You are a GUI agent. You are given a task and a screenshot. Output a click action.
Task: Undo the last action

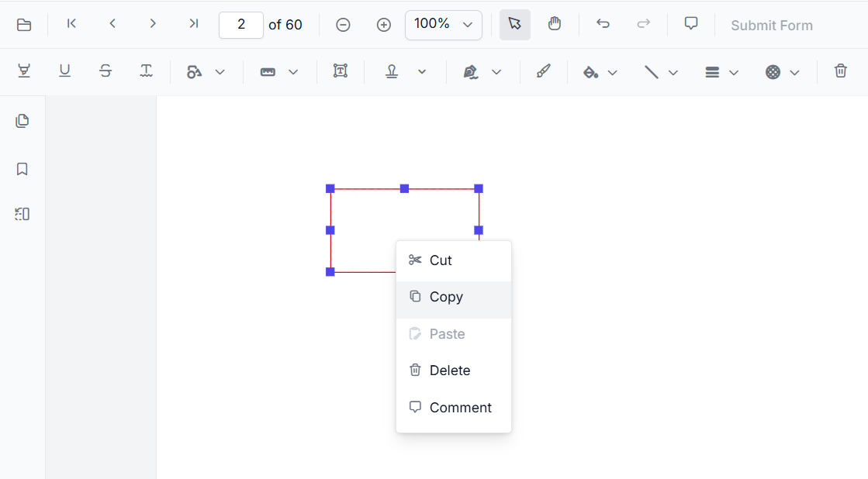tap(603, 24)
